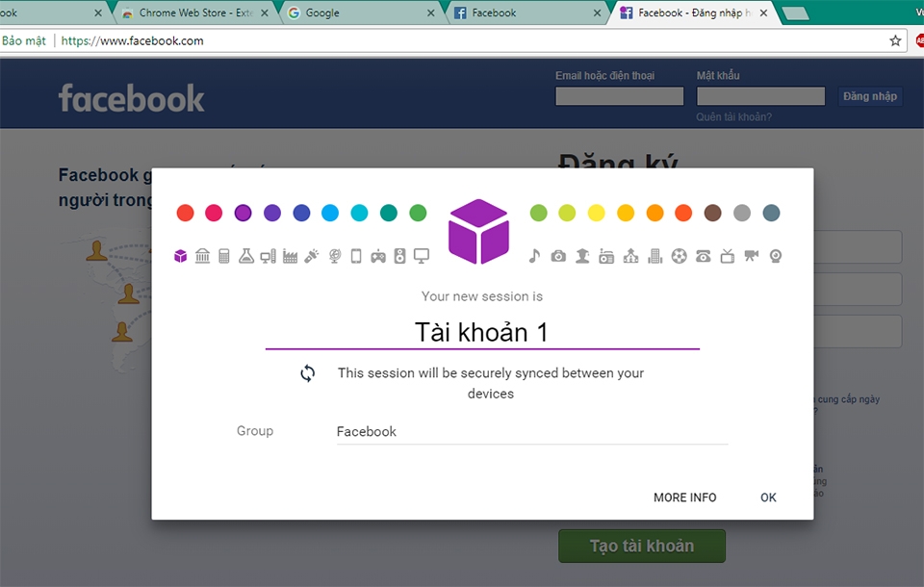Select the church session icon

[629, 256]
